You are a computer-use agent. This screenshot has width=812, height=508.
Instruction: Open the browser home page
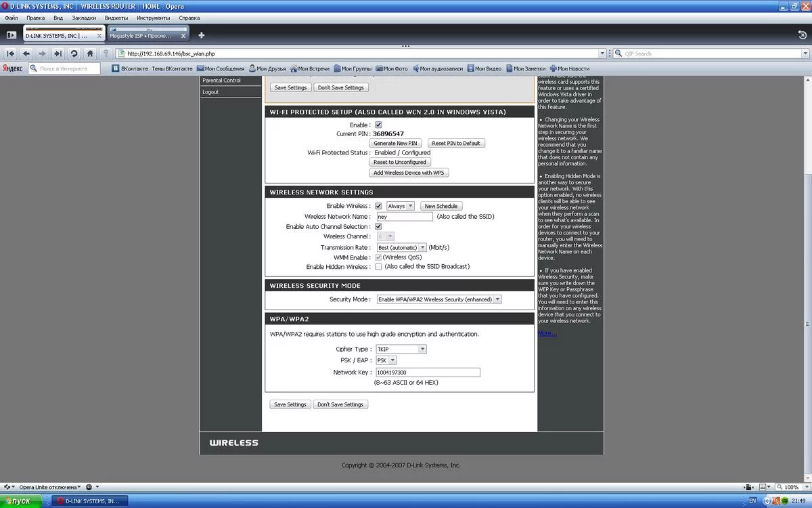coord(90,54)
